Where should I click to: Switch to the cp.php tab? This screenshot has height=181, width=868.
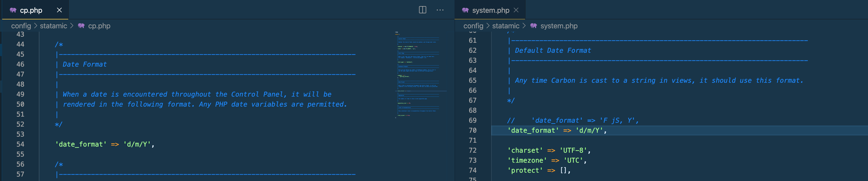pos(31,10)
